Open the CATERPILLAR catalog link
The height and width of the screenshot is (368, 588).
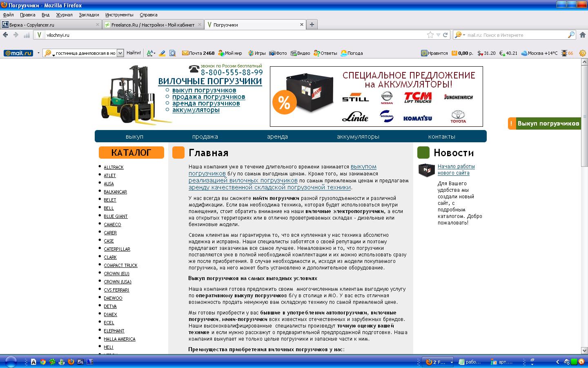(117, 249)
